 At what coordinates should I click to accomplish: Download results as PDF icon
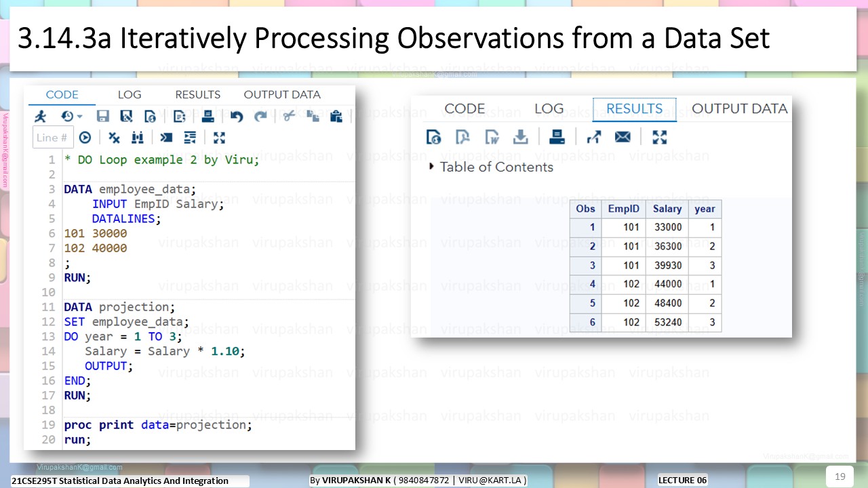pyautogui.click(x=462, y=137)
